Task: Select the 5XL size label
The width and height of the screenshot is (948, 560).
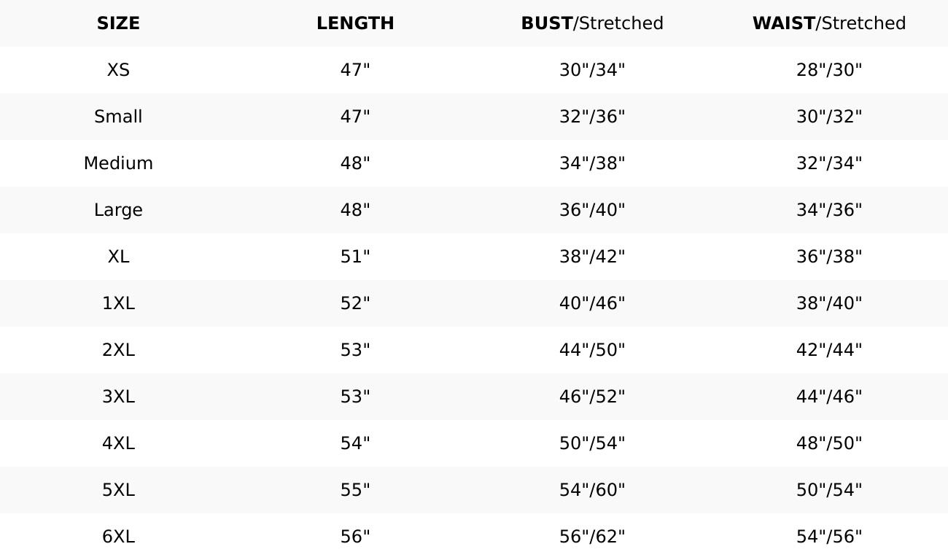Action: (x=118, y=490)
